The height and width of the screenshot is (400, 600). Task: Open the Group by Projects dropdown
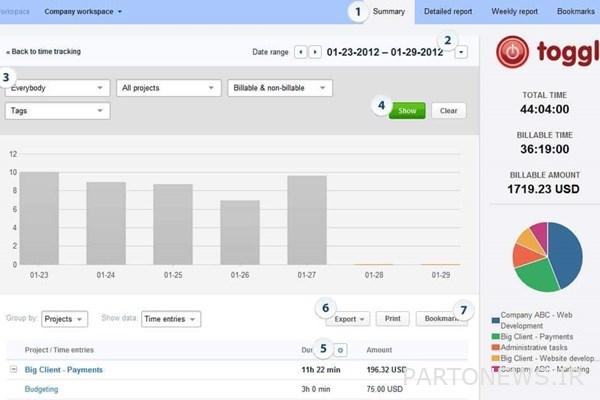pyautogui.click(x=67, y=319)
